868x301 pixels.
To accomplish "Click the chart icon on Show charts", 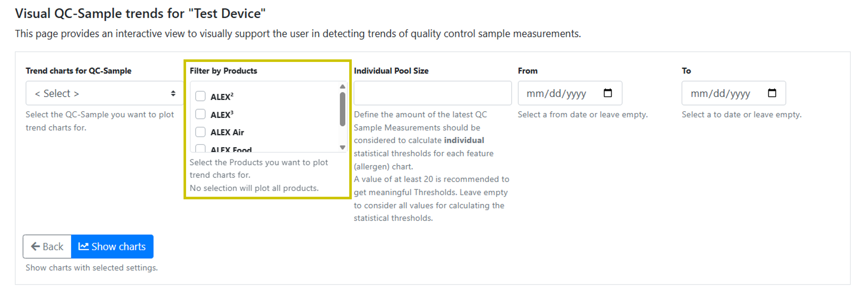I will point(83,246).
